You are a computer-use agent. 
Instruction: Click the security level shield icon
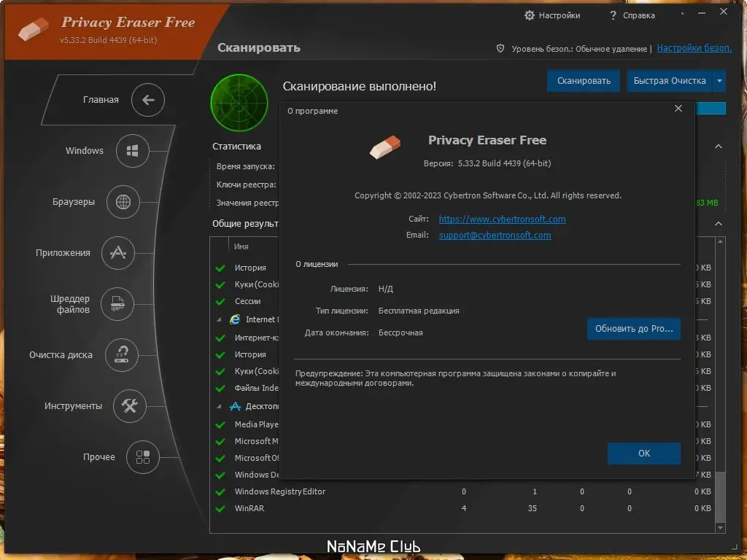click(500, 48)
